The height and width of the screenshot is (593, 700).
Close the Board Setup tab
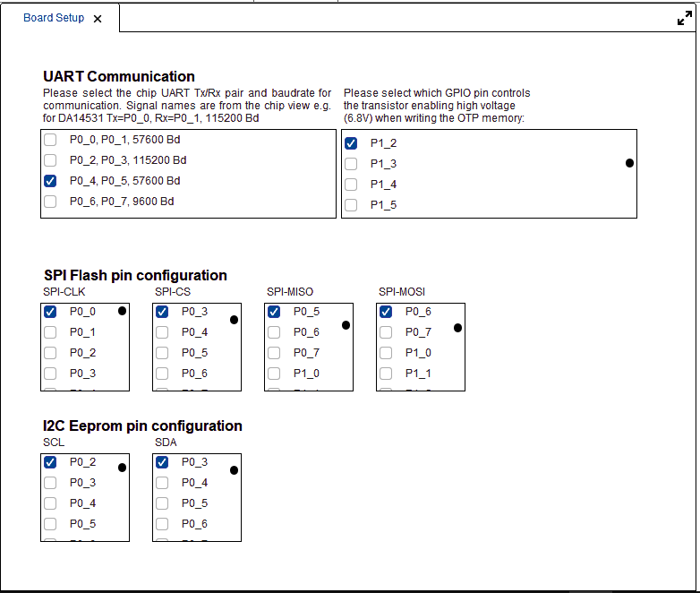tap(98, 19)
